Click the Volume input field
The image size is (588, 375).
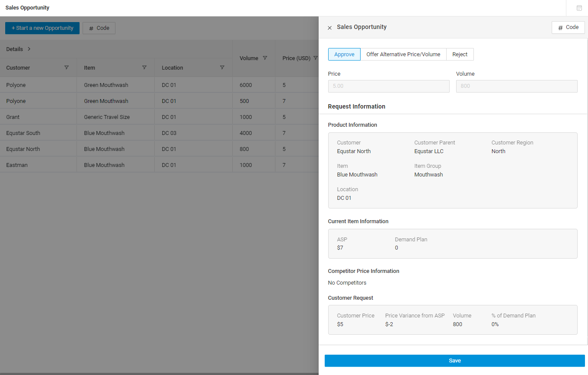tap(517, 86)
